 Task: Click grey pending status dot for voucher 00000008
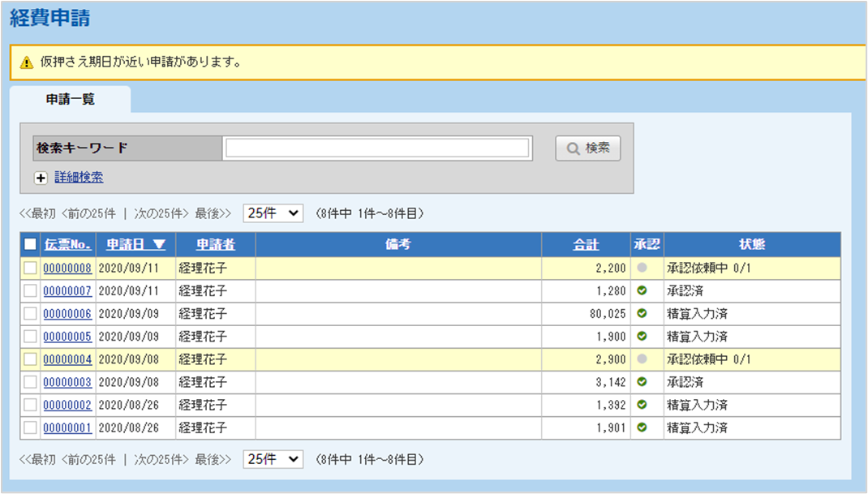(642, 268)
